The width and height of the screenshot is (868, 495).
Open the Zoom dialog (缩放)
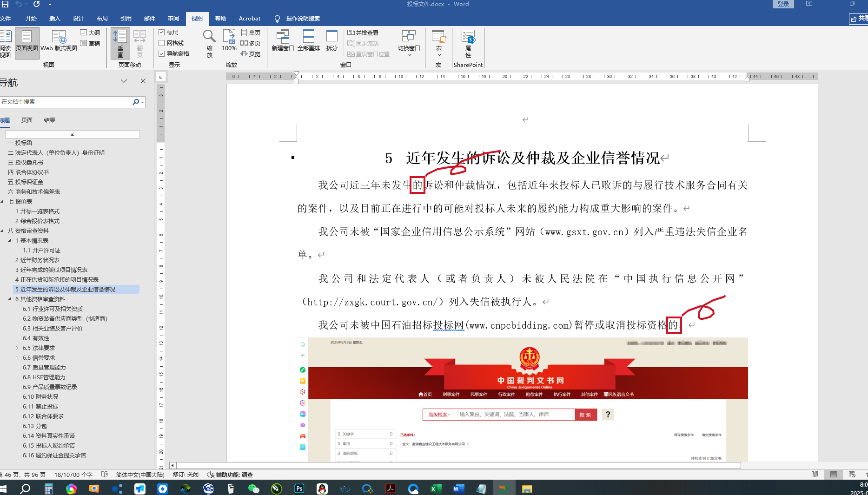pyautogui.click(x=209, y=43)
